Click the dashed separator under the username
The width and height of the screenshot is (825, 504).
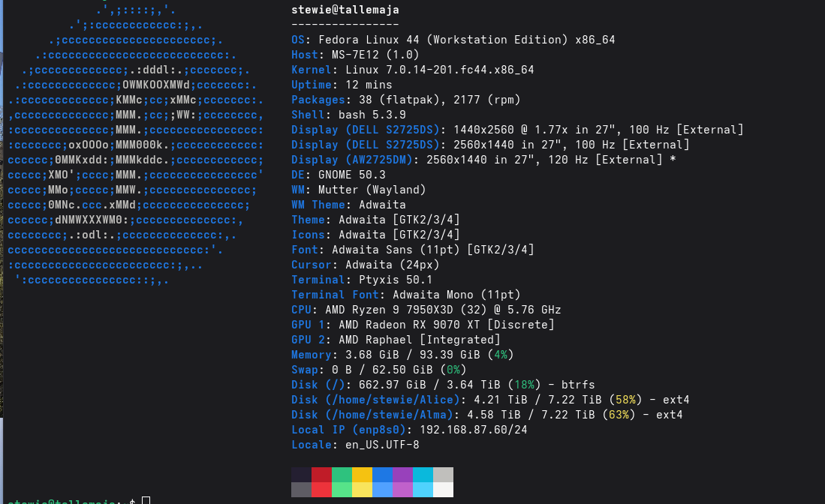coord(345,25)
